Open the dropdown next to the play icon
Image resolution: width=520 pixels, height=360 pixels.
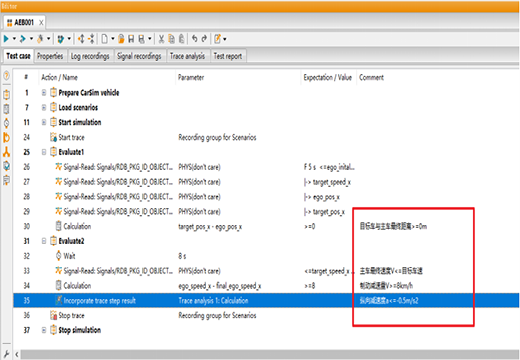pos(14,39)
